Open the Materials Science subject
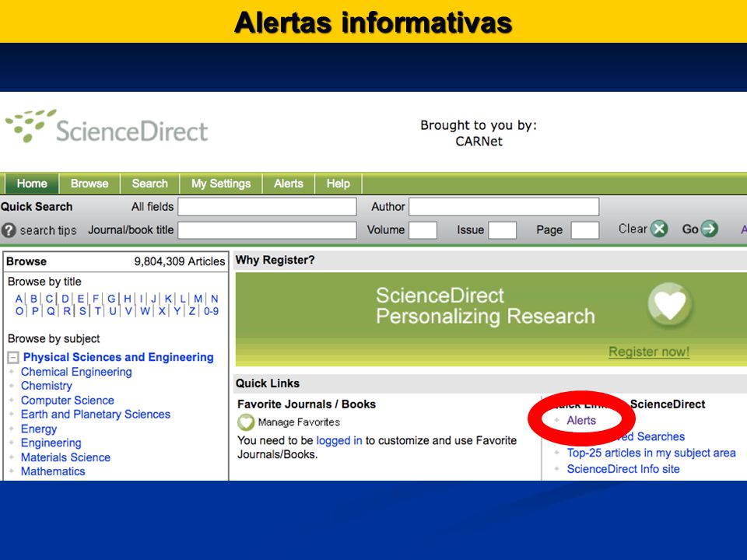Viewport: 747px width, 560px height. coord(65,457)
